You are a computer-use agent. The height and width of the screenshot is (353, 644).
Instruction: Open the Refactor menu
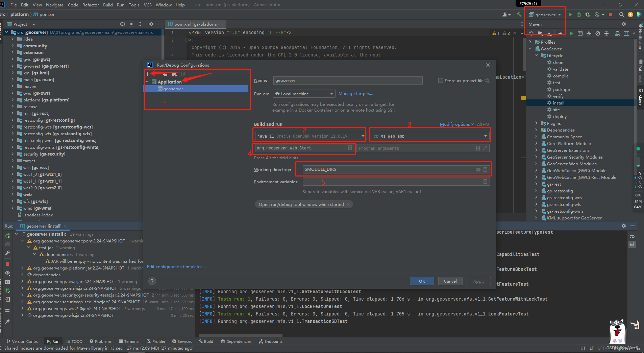(91, 5)
